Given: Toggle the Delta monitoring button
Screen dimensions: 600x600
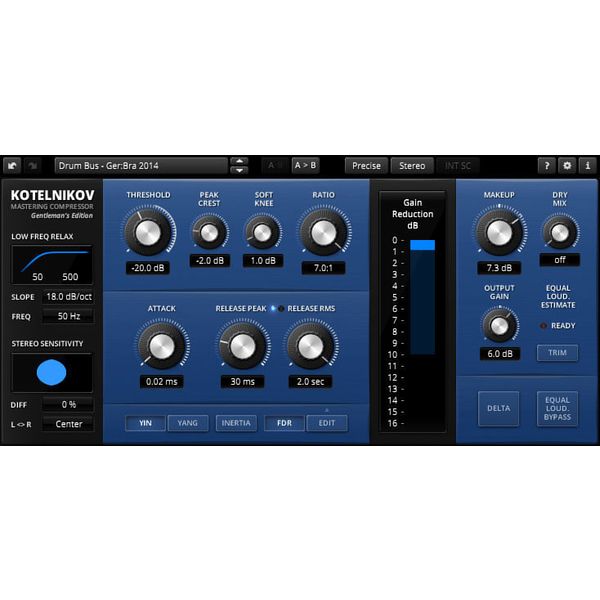Looking at the screenshot, I should [497, 409].
